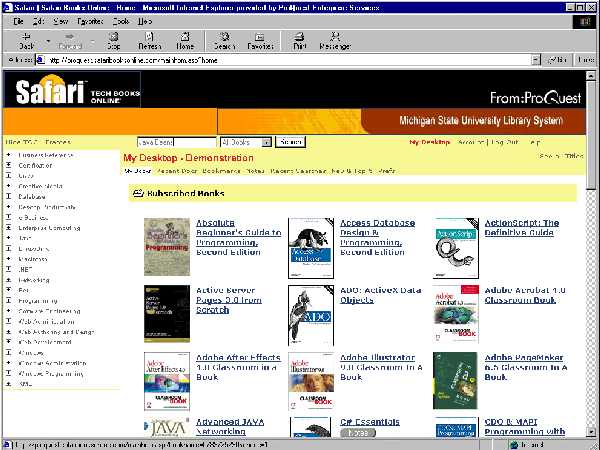600x450 pixels.
Task: Click the Search button next to All Books
Action: pyautogui.click(x=290, y=142)
